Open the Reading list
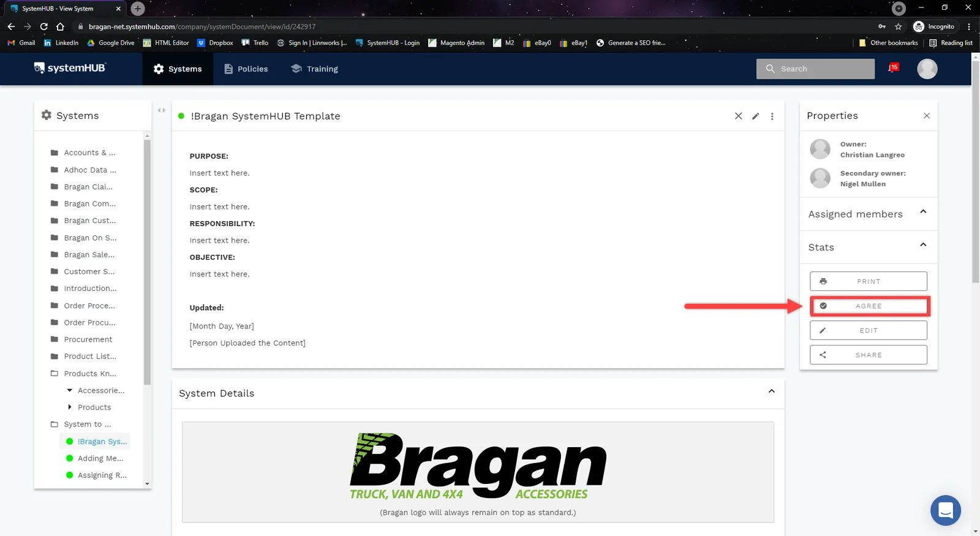 pyautogui.click(x=951, y=43)
